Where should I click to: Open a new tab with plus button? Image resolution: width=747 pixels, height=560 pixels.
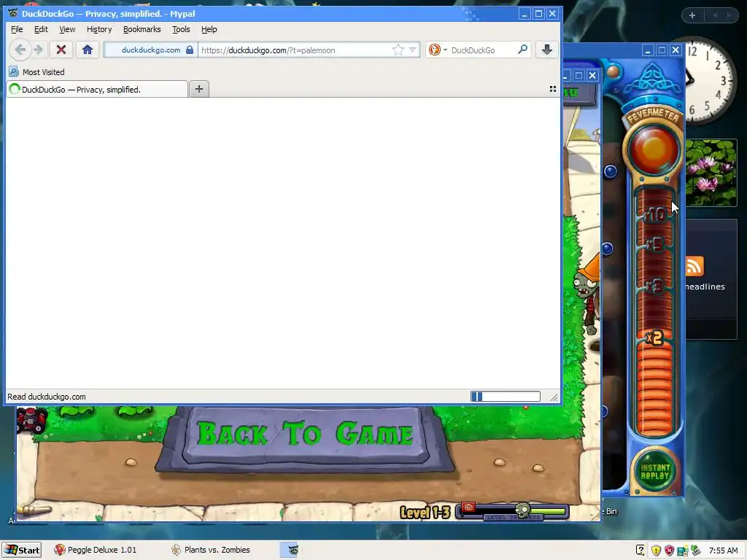(199, 89)
